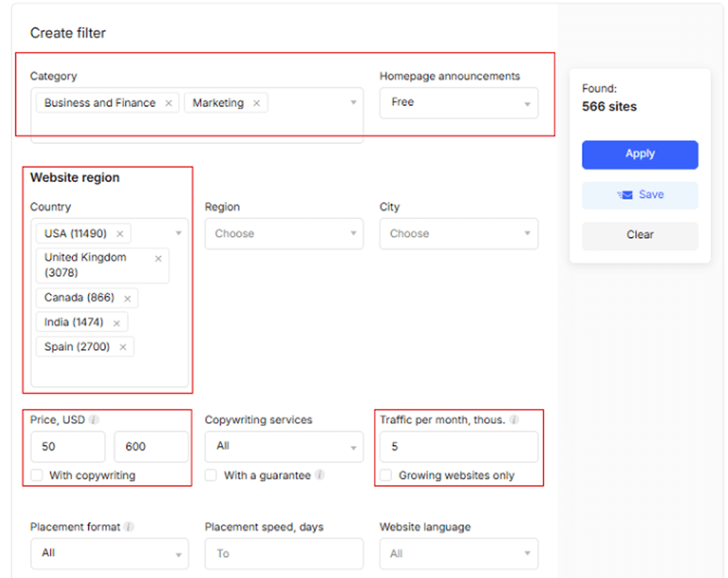Image resolution: width=728 pixels, height=578 pixels.
Task: Edit maximum price field showing 600
Action: (x=151, y=447)
